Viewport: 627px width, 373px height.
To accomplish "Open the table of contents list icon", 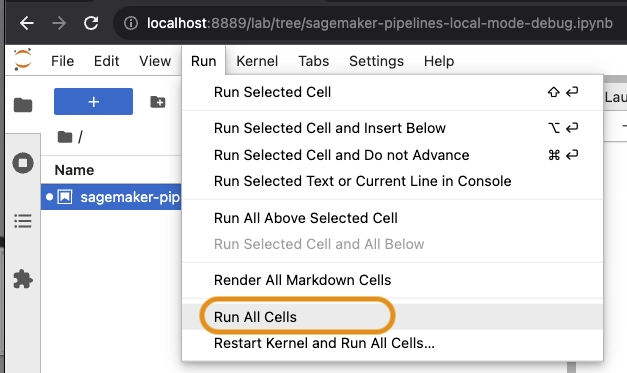I will point(23,221).
